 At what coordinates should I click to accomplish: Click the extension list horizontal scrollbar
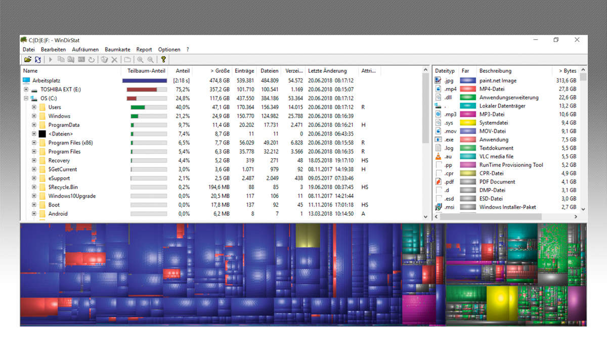coord(491,216)
